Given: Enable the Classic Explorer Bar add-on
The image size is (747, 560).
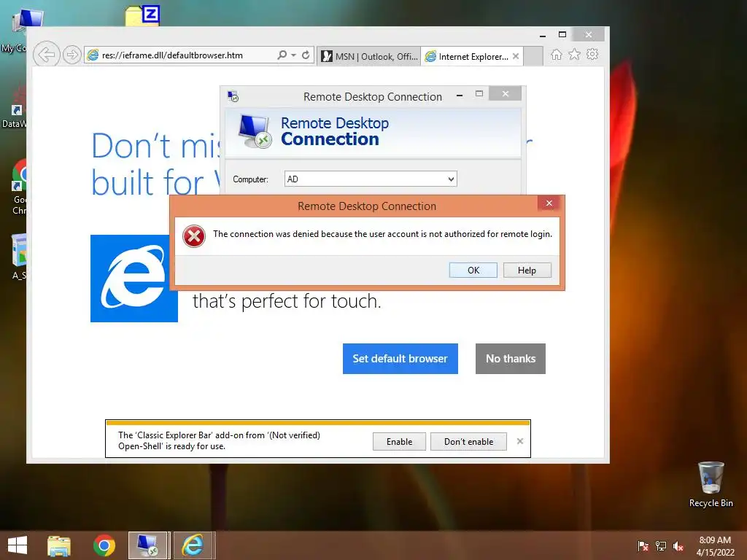Looking at the screenshot, I should pos(399,441).
